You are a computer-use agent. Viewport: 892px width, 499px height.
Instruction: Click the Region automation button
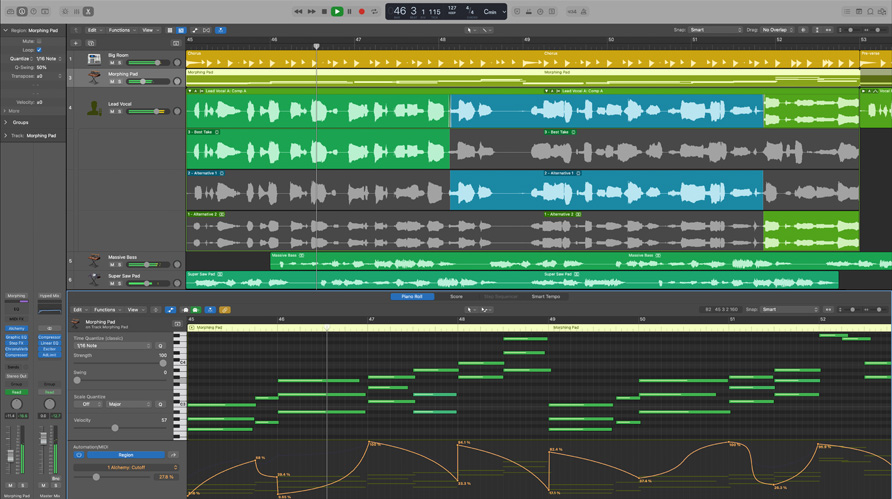tap(125, 455)
